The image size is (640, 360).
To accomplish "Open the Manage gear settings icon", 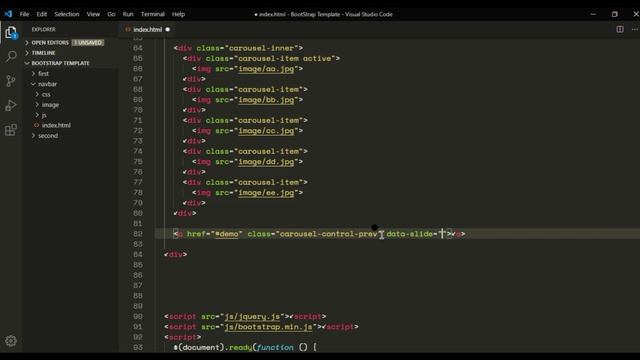I will pyautogui.click(x=11, y=341).
